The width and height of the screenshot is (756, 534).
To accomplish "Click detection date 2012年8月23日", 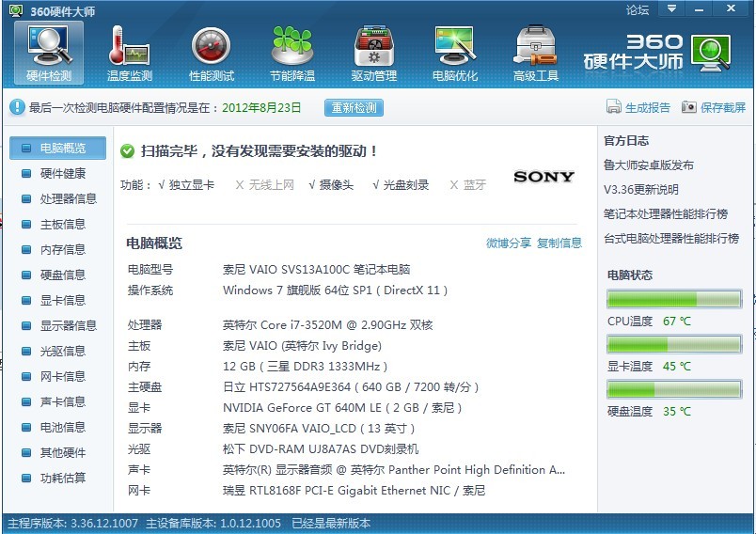I will click(261, 107).
